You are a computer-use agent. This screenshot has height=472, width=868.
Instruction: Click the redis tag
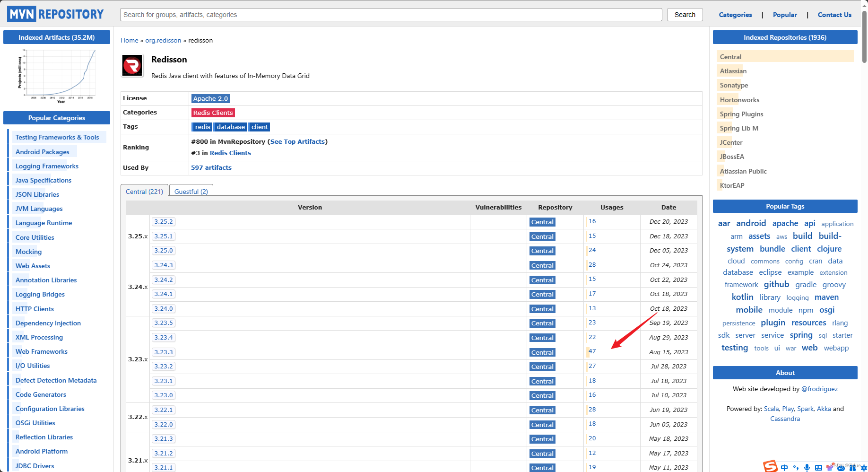(x=202, y=127)
